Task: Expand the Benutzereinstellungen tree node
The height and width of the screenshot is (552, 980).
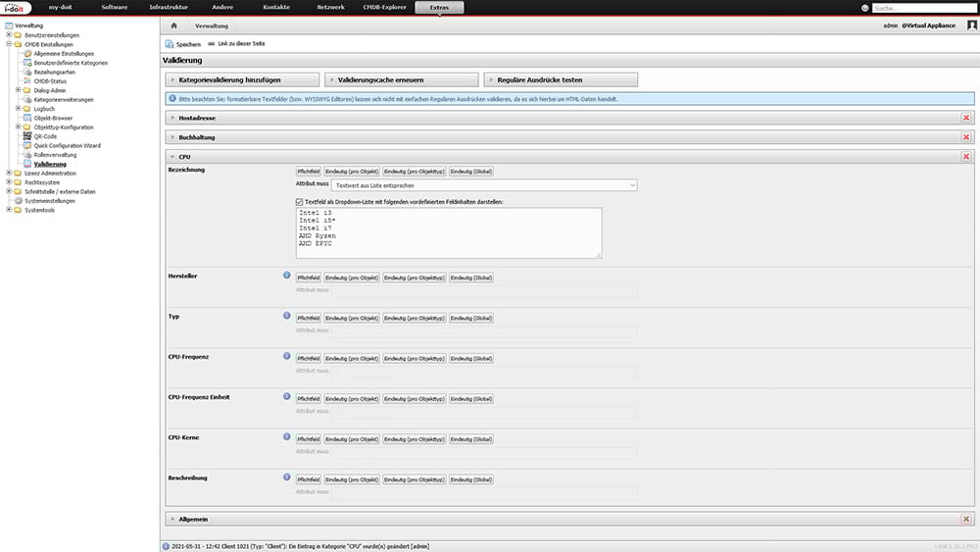Action: click(8, 35)
